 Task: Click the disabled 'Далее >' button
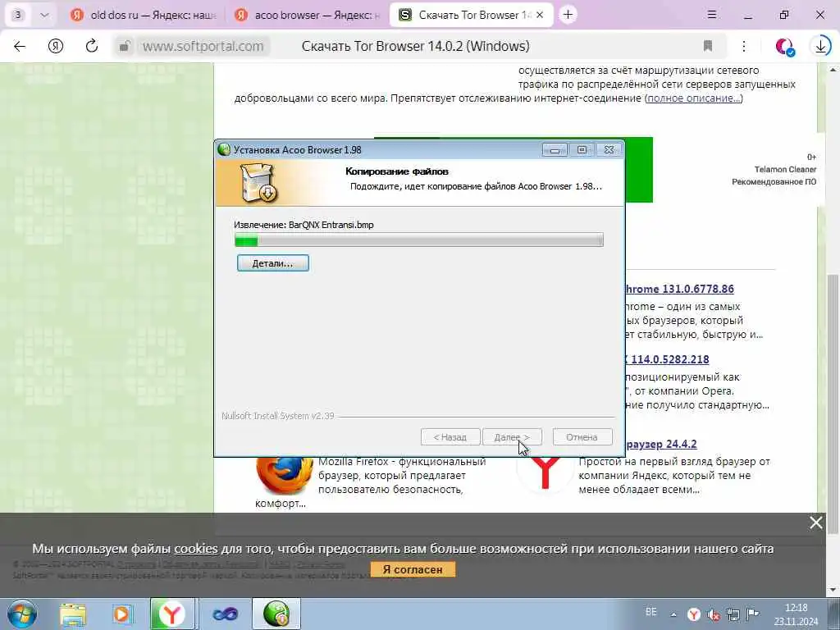[x=512, y=437]
